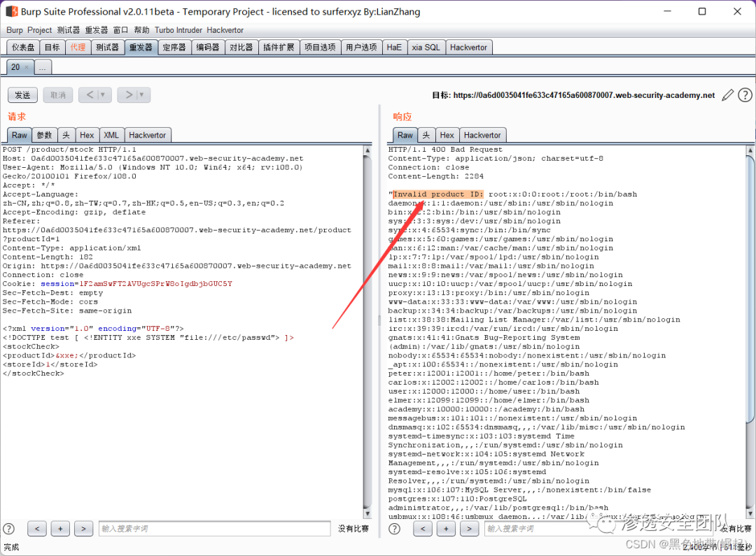Click the productId &xxe; line in request
This screenshot has width=756, height=556.
pos(69,355)
